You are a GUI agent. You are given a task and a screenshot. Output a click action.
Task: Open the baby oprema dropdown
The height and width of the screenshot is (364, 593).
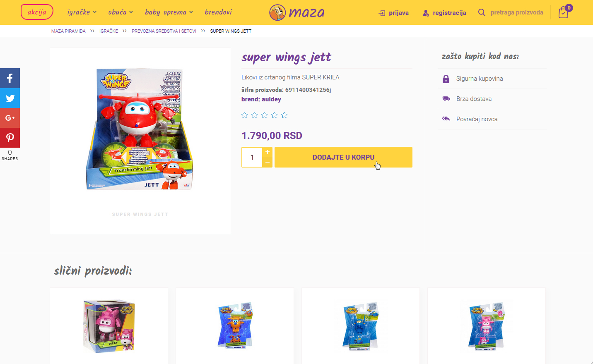point(169,12)
